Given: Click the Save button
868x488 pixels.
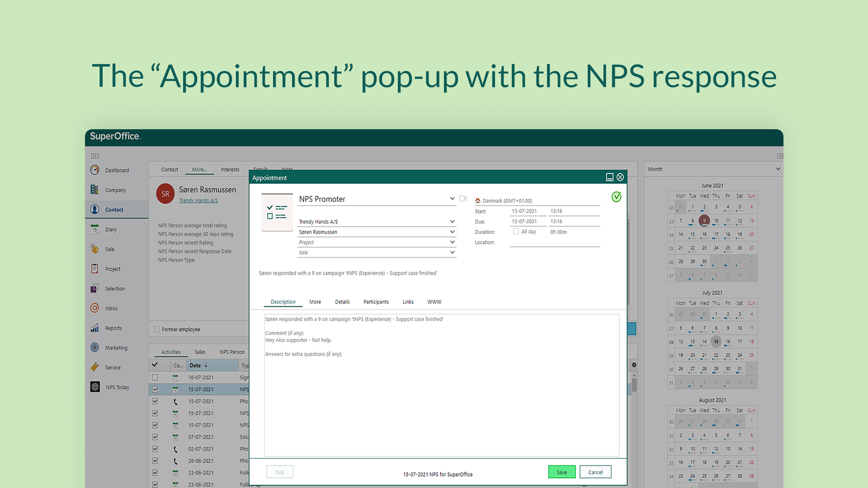Looking at the screenshot, I should tap(562, 472).
